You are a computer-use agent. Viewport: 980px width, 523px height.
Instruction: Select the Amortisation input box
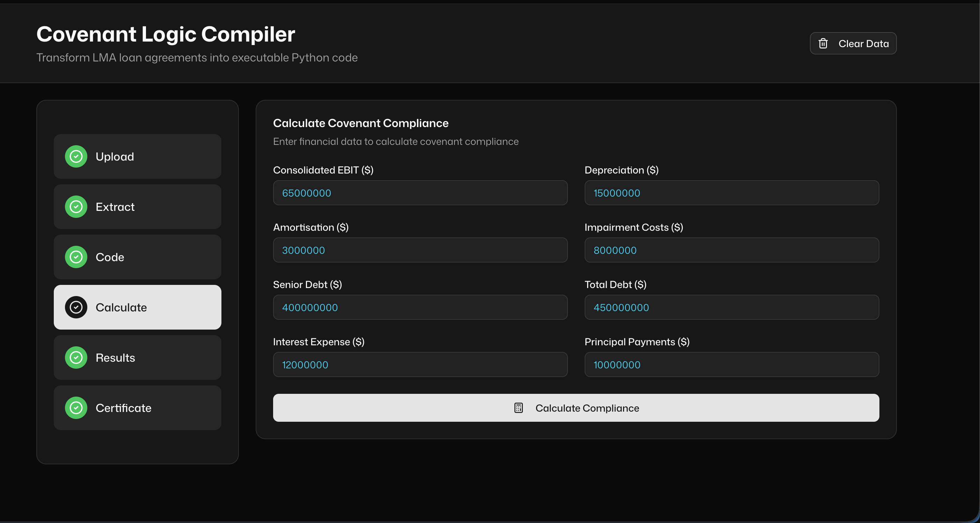click(x=420, y=250)
